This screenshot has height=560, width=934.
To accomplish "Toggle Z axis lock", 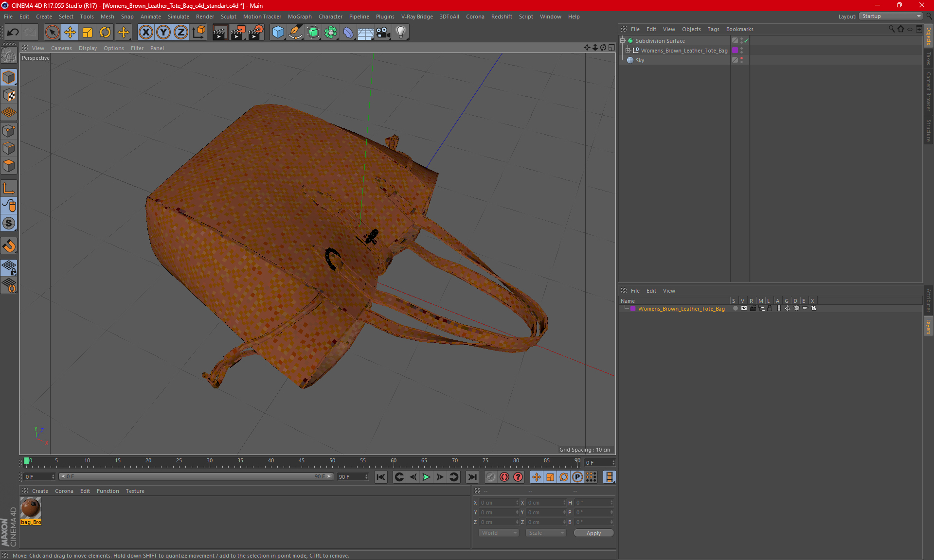I will click(x=181, y=33).
